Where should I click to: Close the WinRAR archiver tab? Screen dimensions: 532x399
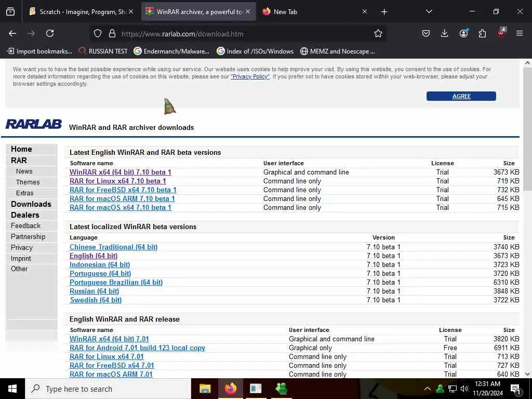tap(248, 11)
